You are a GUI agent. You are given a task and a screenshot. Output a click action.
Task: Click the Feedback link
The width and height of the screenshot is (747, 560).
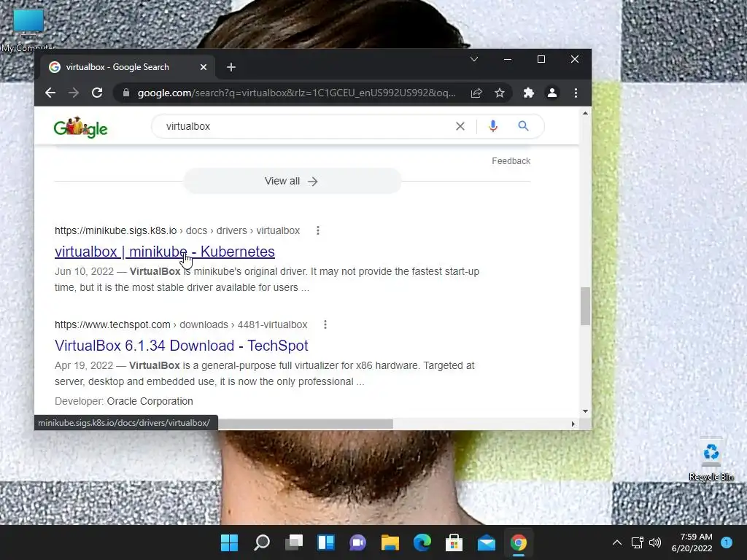point(511,161)
